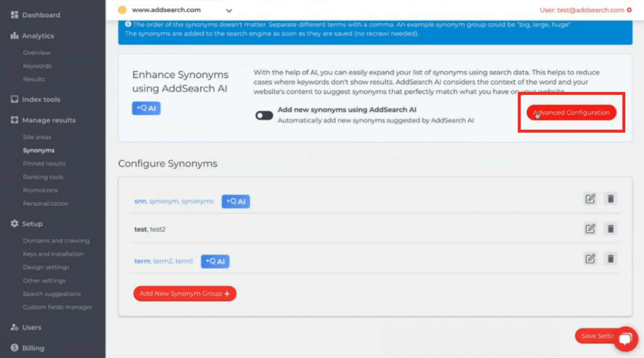Open Custom fields manager

pyautogui.click(x=57, y=307)
